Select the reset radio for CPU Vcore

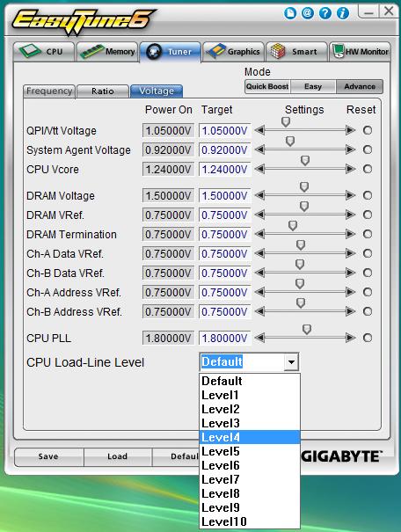pyautogui.click(x=368, y=169)
